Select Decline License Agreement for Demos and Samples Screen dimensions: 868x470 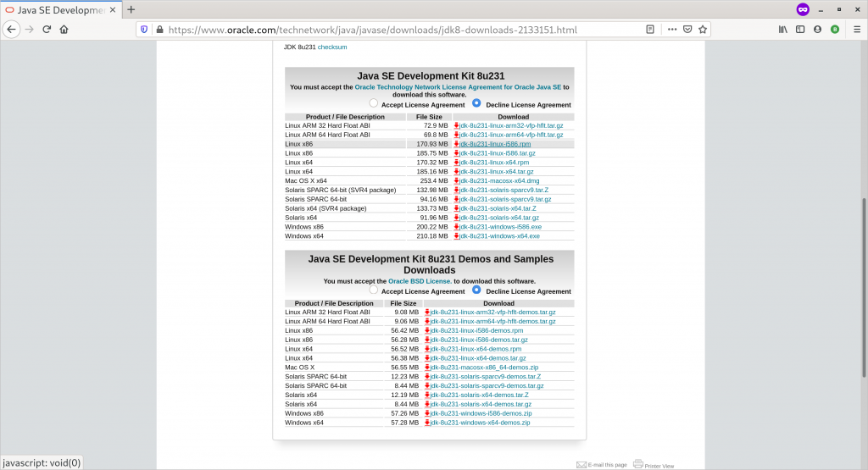tap(476, 290)
